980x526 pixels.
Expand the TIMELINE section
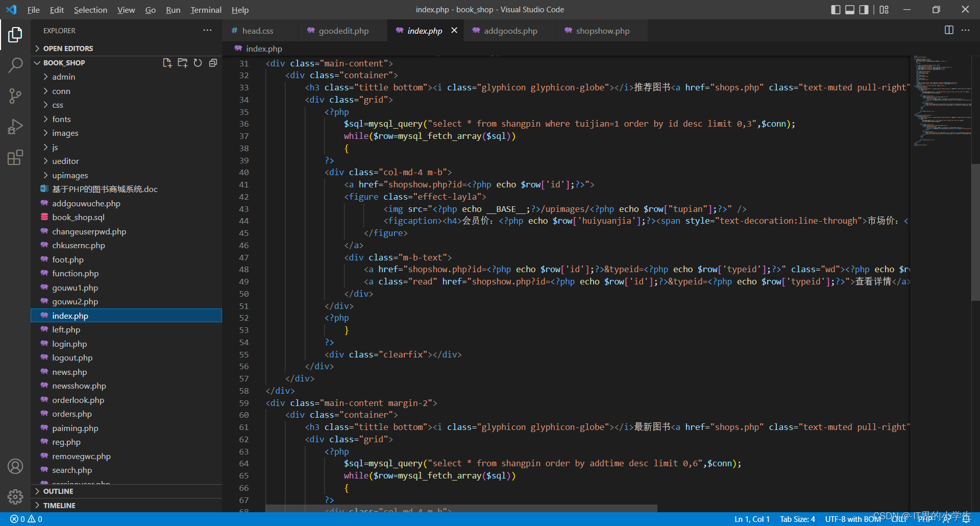tap(59, 506)
